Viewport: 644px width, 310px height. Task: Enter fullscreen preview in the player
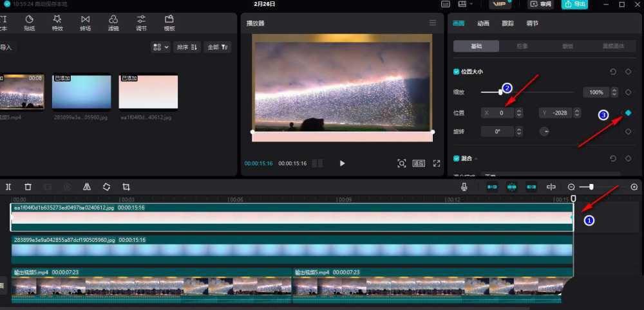[437, 163]
